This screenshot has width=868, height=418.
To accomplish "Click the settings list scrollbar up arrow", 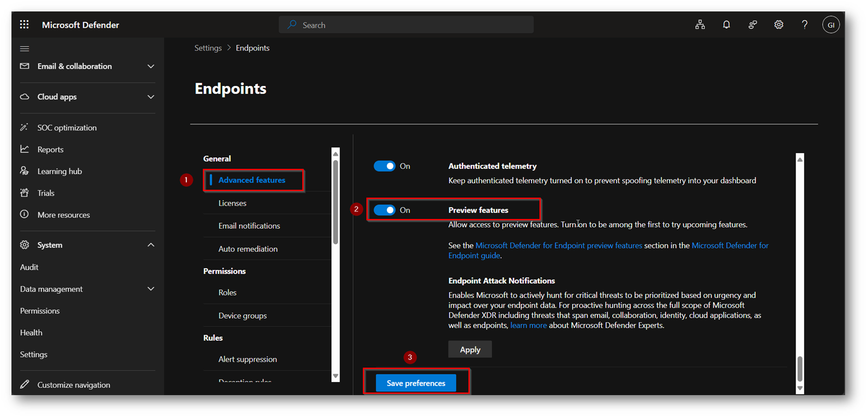I will point(336,153).
